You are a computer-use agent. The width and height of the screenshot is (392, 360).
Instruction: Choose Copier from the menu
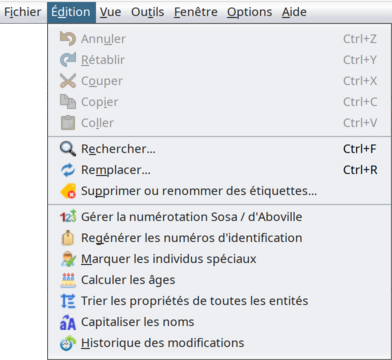pos(219,102)
